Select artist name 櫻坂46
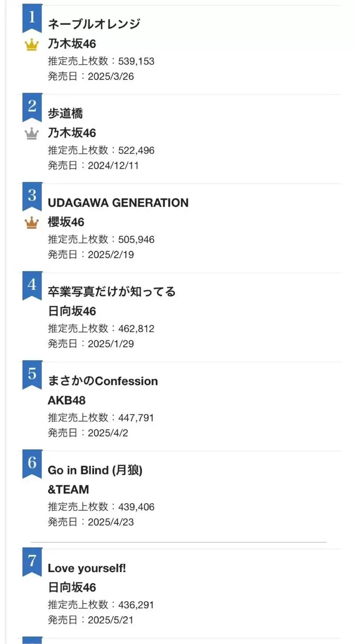Viewport: 356px width, 644px height. [66, 222]
